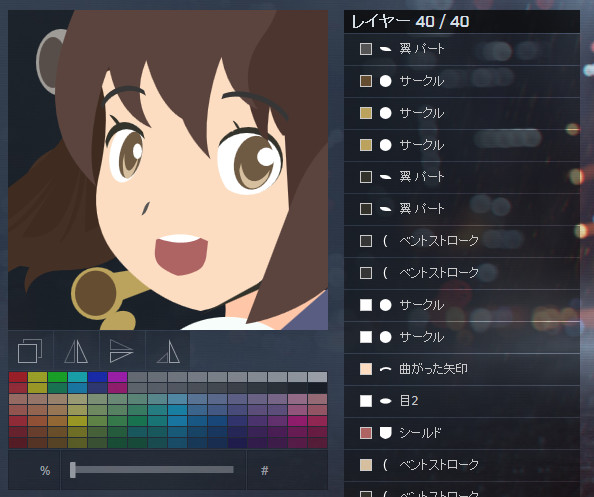This screenshot has width=594, height=497.
Task: Pick the near-black swatch ending the second palette row
Action: pos(317,388)
